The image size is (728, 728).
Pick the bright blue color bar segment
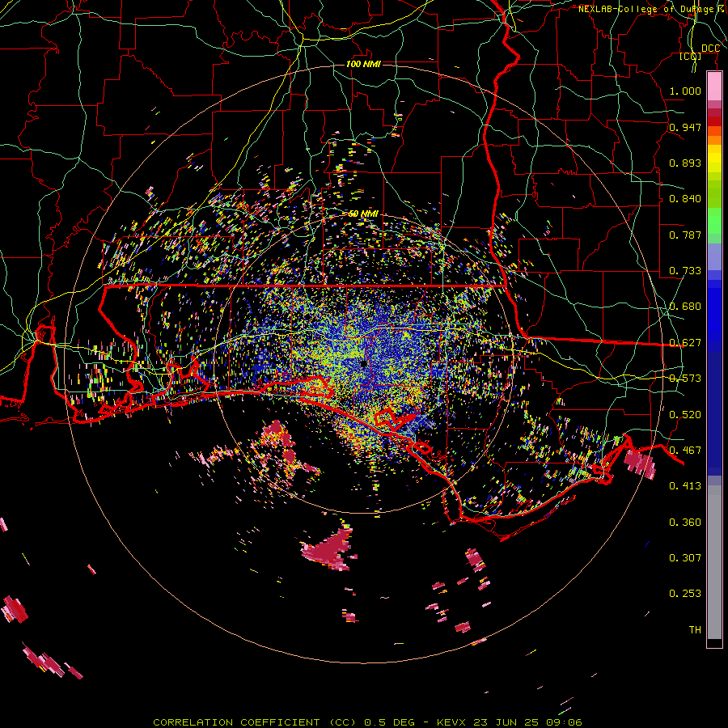click(x=714, y=315)
